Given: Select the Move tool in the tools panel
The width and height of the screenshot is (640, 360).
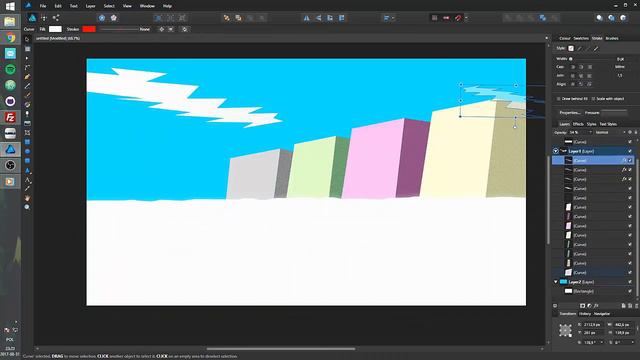Looking at the screenshot, I should point(27,39).
